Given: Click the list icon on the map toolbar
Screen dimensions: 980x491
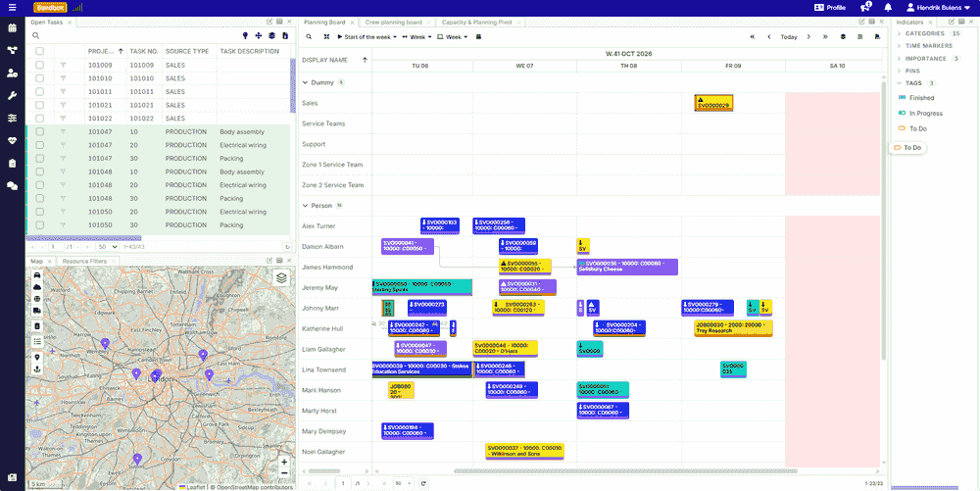Looking at the screenshot, I should pos(37,341).
